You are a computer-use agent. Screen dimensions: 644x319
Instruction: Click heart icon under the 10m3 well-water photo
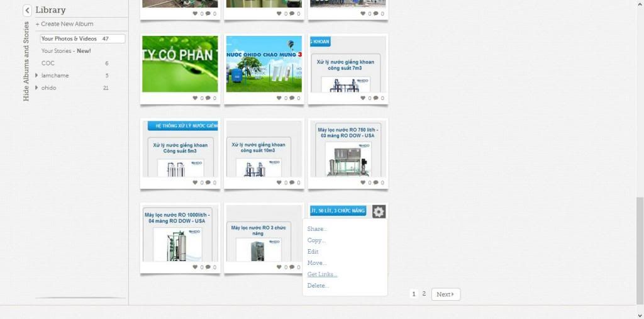(279, 182)
